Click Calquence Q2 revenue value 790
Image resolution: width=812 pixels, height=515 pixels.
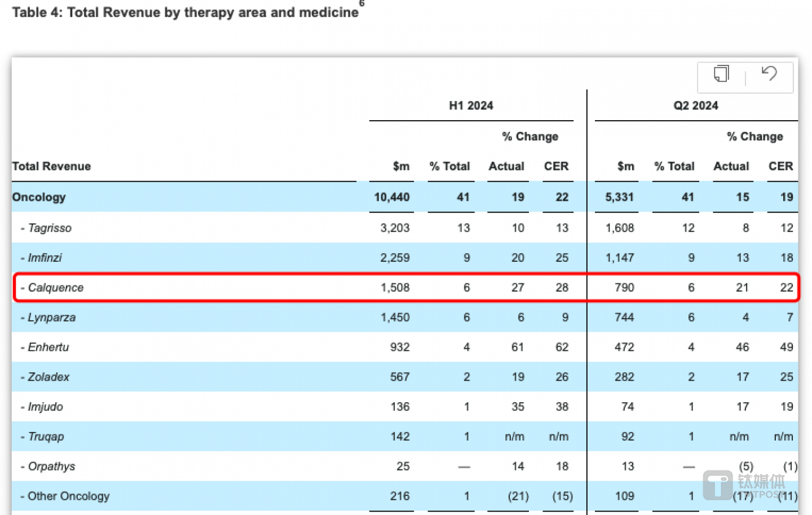(624, 288)
